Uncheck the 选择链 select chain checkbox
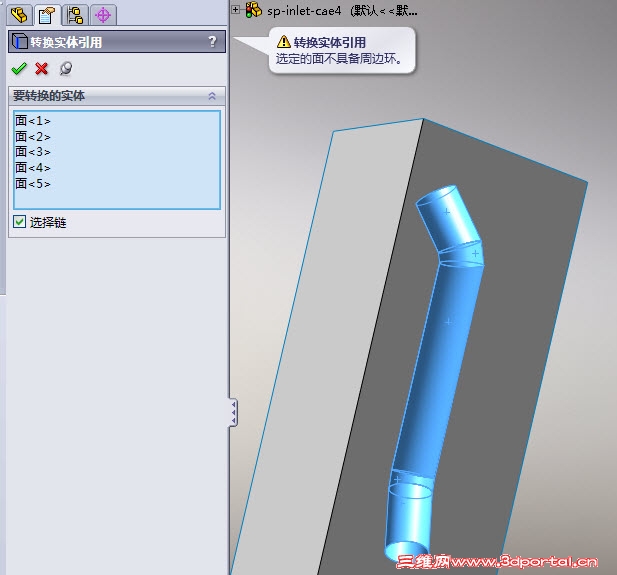The height and width of the screenshot is (575, 617). point(19,222)
